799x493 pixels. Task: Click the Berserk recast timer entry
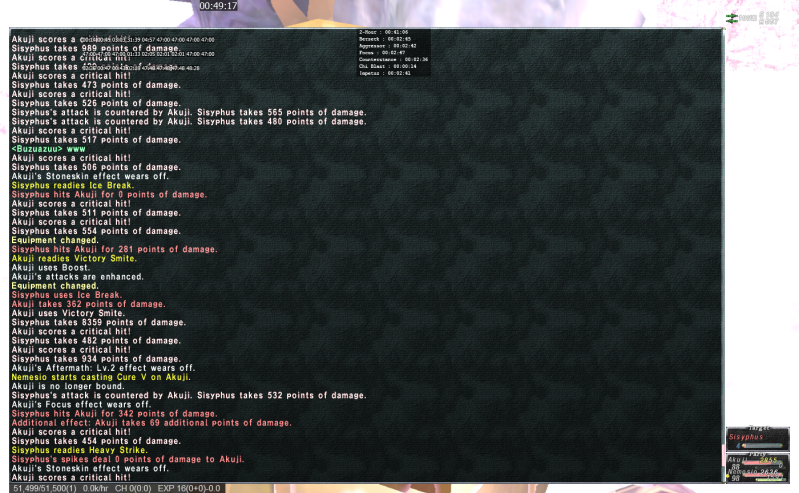pos(385,39)
